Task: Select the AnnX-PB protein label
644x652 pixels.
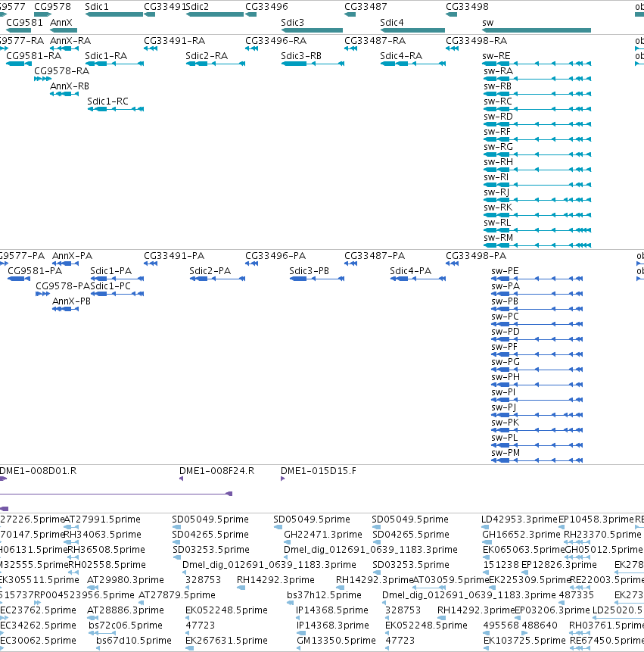Action: (71, 301)
